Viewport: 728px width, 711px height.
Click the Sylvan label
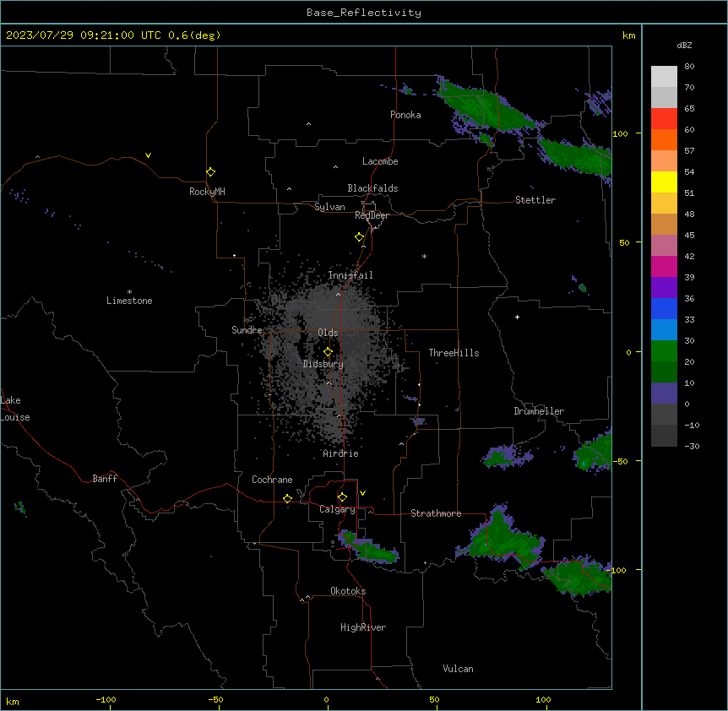click(329, 207)
